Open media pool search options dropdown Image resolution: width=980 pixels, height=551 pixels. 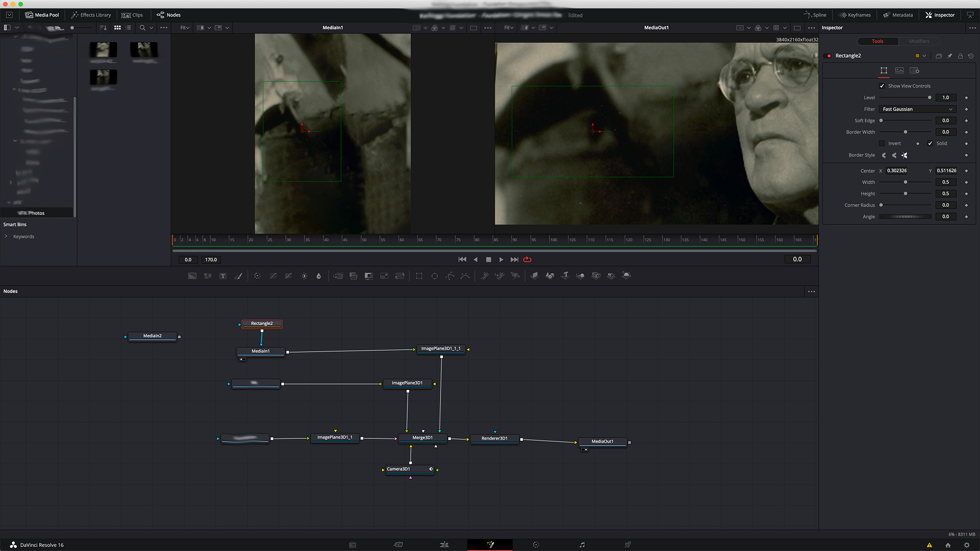tap(151, 28)
